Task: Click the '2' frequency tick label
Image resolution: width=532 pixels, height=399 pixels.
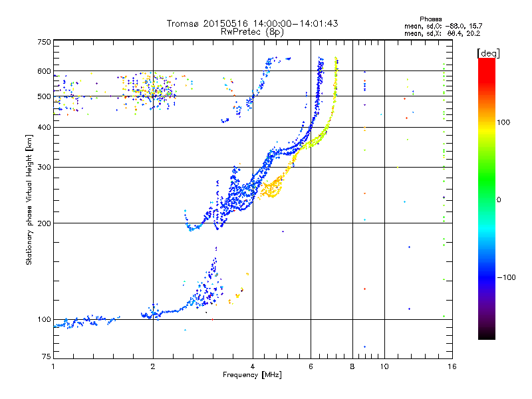Action: (x=153, y=366)
